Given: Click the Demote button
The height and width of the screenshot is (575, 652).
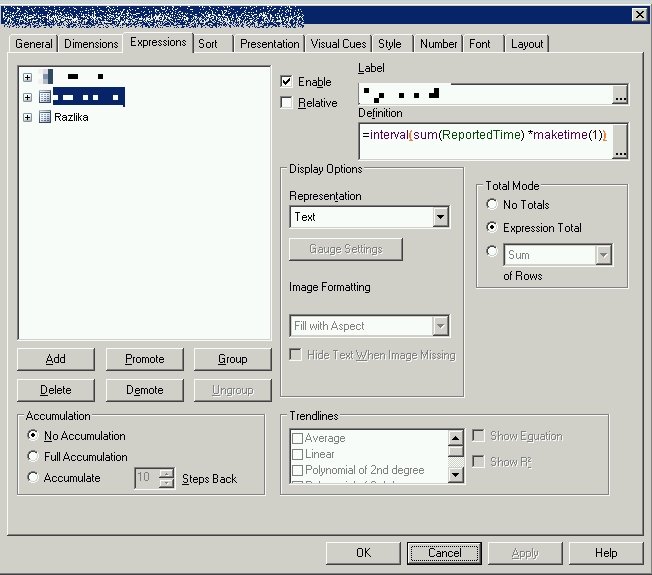Looking at the screenshot, I should 144,390.
